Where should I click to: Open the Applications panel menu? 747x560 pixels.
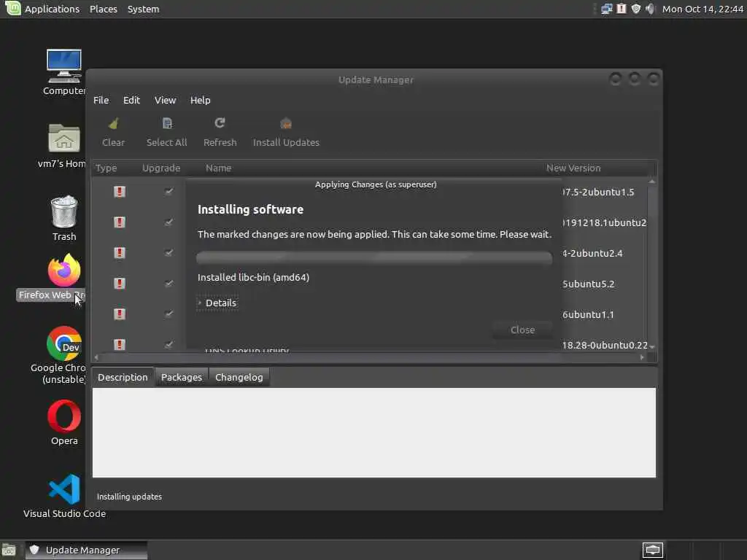click(52, 9)
